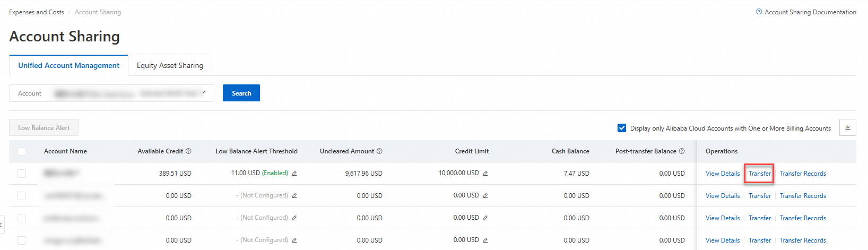Viewport: 868px width, 250px height.
Task: Click the Credit Limit column header
Action: pos(472,151)
